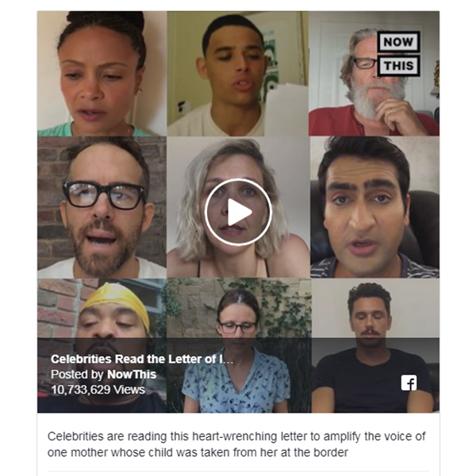The width and height of the screenshot is (476, 476).
Task: Select the 10,733,629 Views count
Action: (98, 390)
